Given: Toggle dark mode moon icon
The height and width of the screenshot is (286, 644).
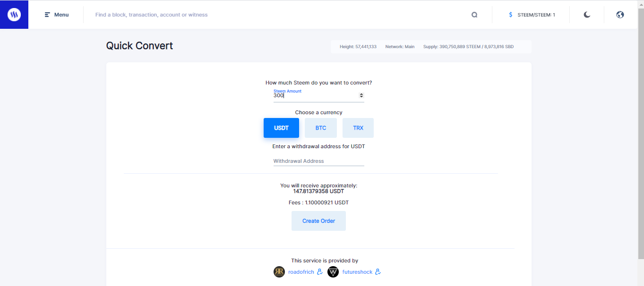Looking at the screenshot, I should [x=587, y=15].
